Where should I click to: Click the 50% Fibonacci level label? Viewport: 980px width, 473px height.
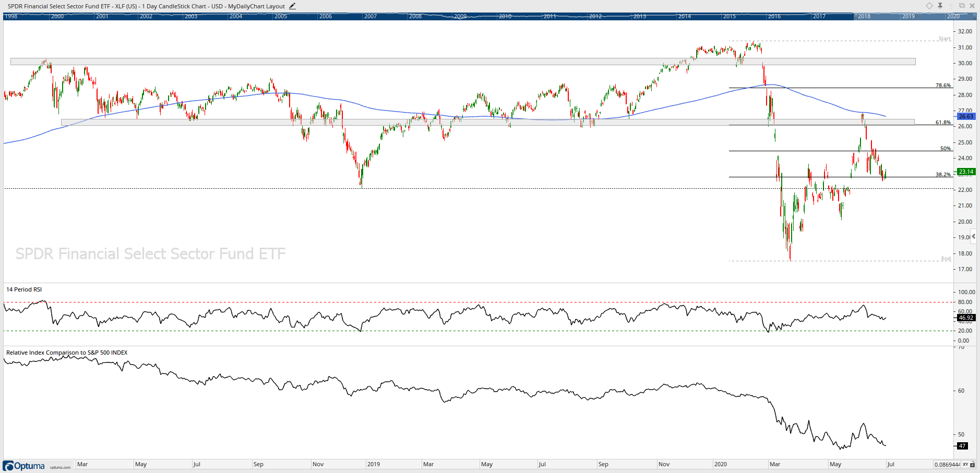(946, 148)
